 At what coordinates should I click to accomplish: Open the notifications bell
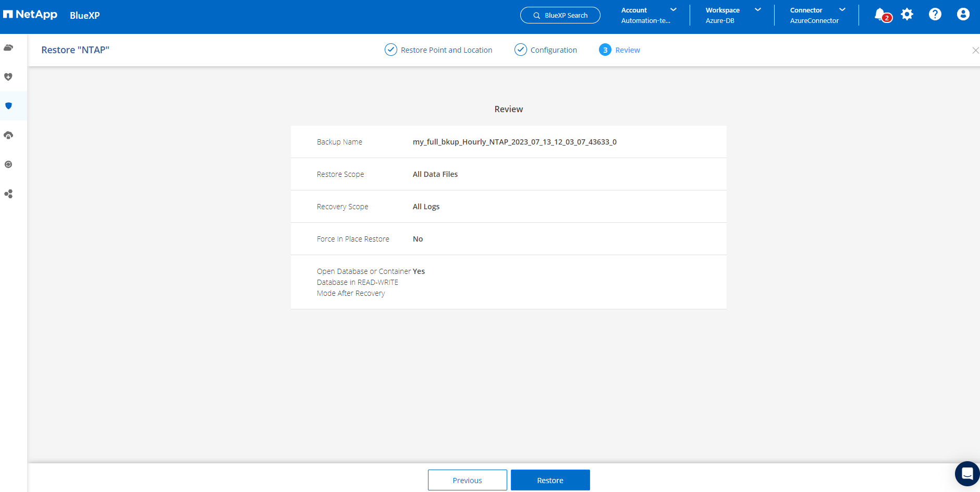(x=880, y=15)
